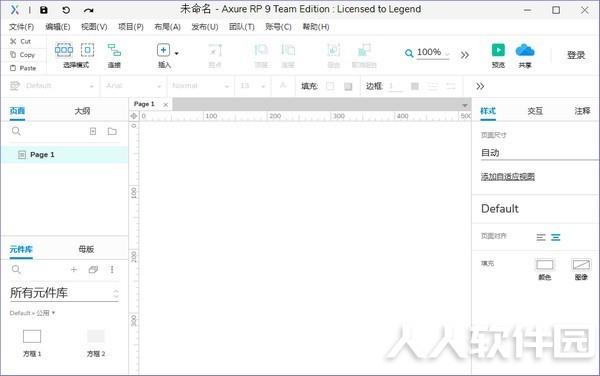Open the canvas tab list dropdown arrow
Image resolution: width=600 pixels, height=376 pixels.
465,105
